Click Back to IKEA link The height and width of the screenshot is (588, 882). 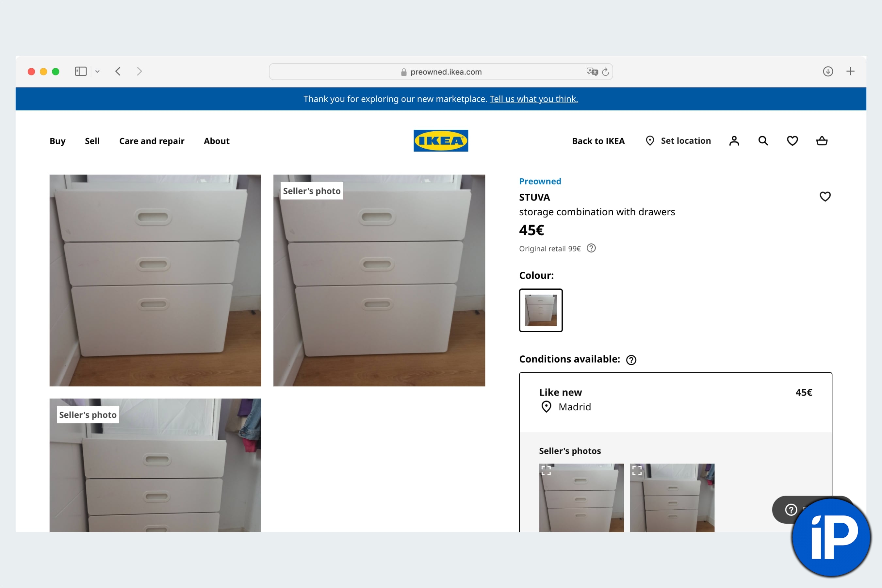point(598,141)
